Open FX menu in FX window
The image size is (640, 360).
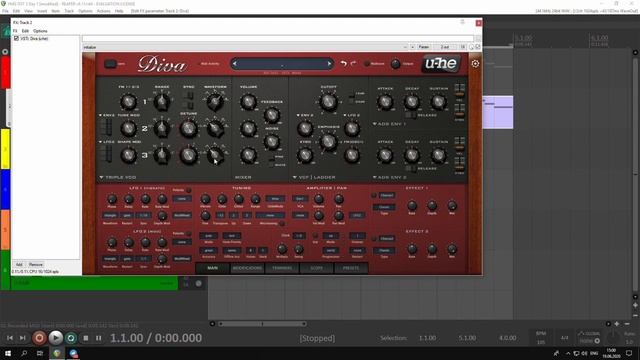click(15, 31)
